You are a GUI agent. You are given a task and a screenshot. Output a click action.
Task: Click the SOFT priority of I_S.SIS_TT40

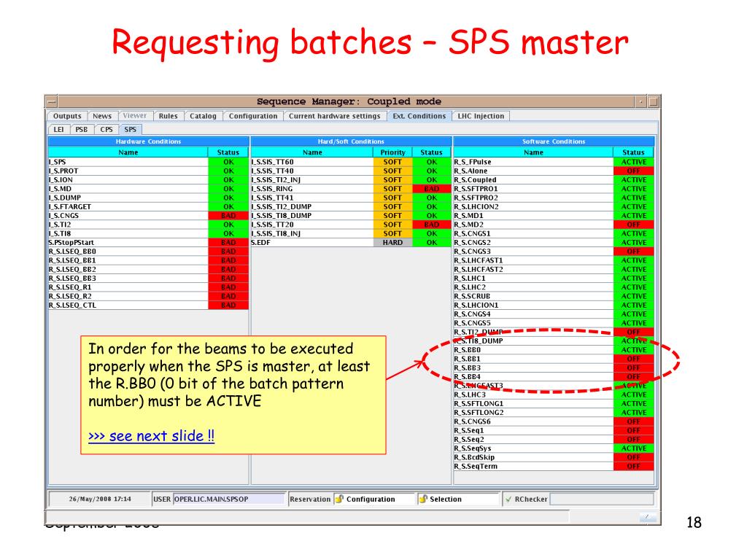pyautogui.click(x=392, y=171)
